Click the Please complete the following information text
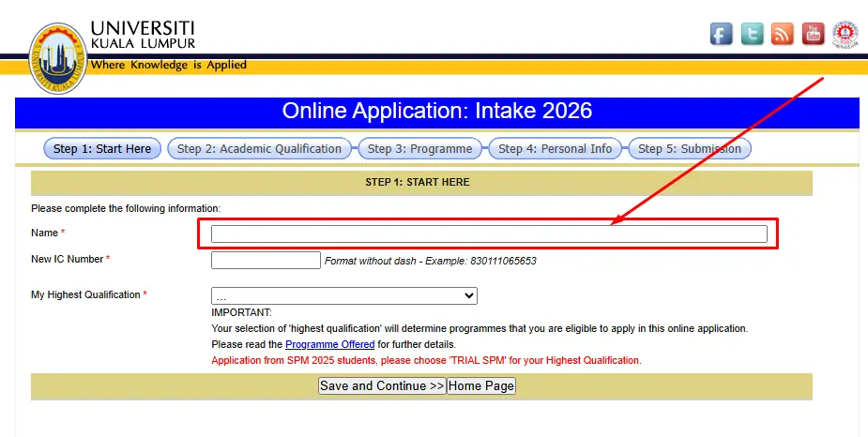This screenshot has height=437, width=868. click(x=126, y=208)
